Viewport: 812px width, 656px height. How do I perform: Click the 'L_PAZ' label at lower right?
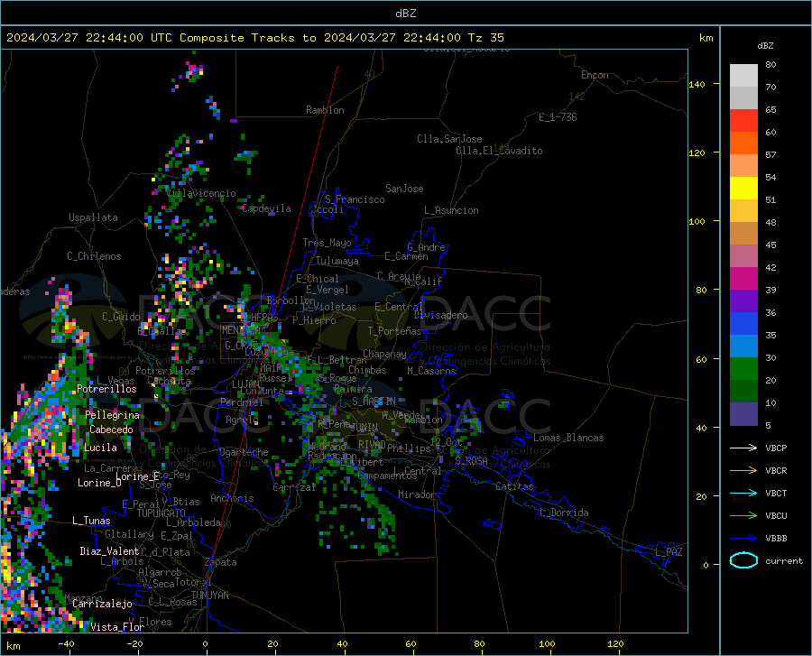[669, 552]
